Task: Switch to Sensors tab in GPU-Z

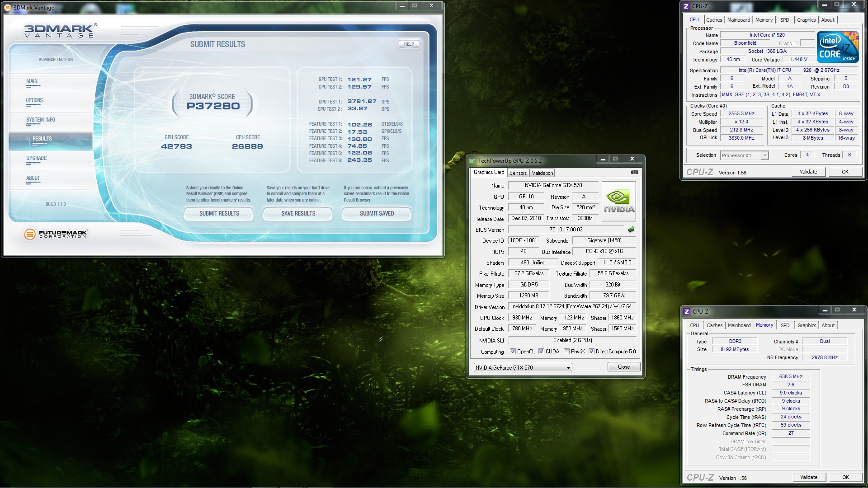Action: point(518,173)
